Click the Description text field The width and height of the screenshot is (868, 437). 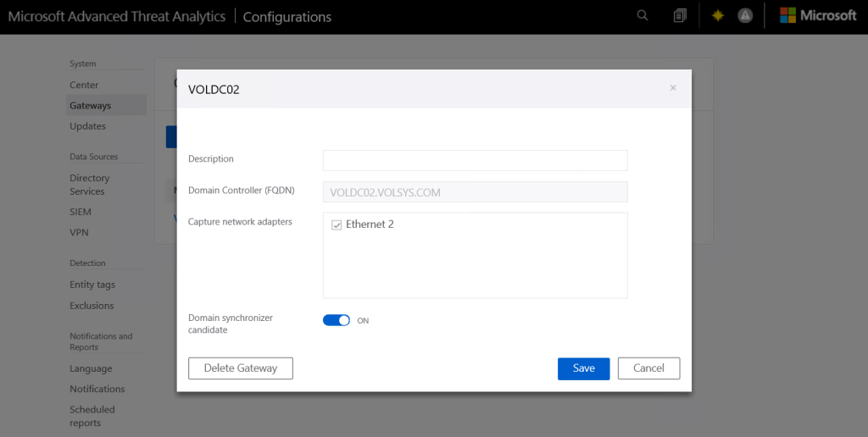tap(475, 160)
